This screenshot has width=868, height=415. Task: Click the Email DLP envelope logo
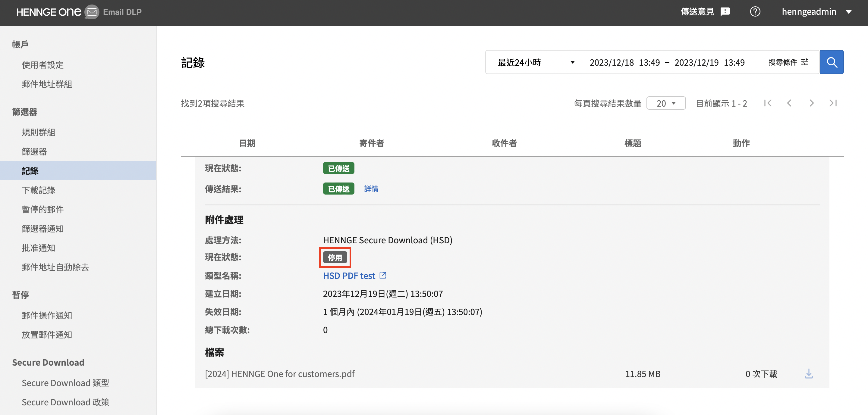(91, 12)
